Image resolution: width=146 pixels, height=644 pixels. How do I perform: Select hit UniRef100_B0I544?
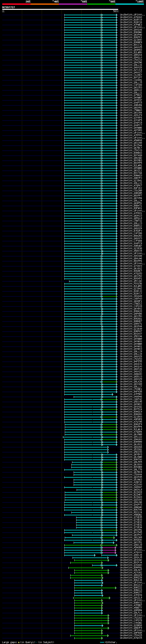(x=131, y=145)
